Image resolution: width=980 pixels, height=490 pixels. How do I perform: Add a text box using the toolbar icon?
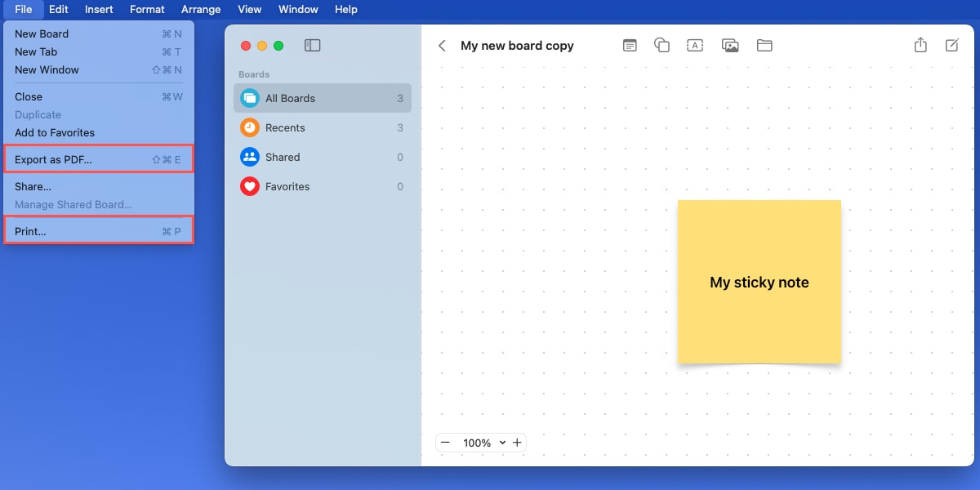coord(695,45)
